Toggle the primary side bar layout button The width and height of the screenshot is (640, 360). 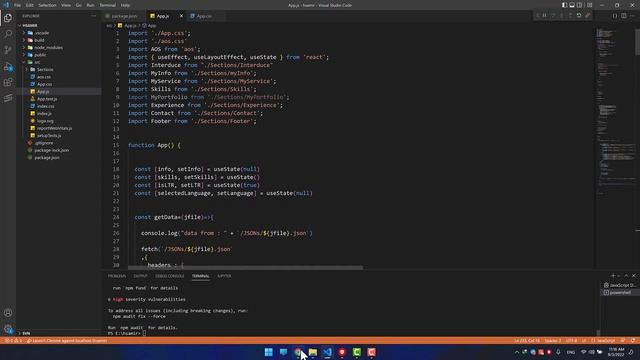point(564,5)
